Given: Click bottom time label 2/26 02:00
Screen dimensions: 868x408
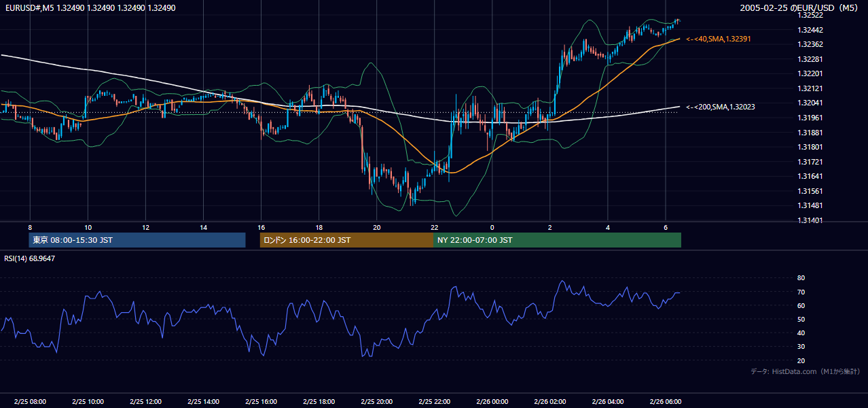Looking at the screenshot, I should (549, 401).
